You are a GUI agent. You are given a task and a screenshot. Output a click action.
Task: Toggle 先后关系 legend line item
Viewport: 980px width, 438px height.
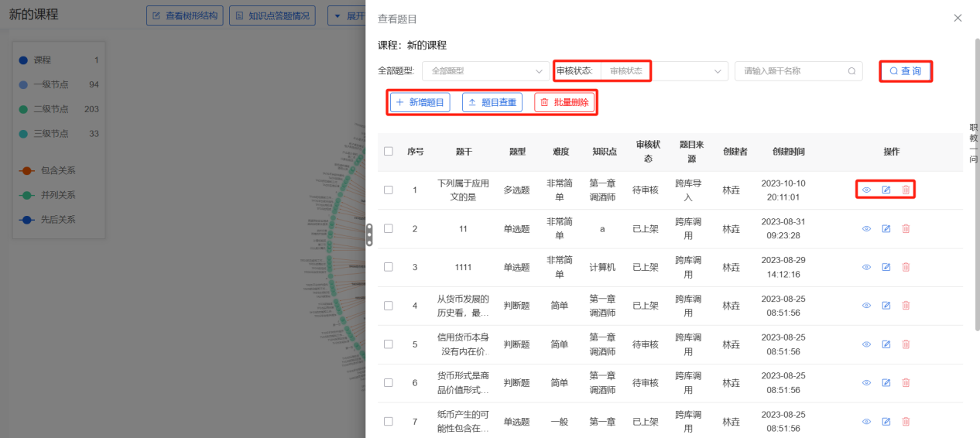(48, 220)
